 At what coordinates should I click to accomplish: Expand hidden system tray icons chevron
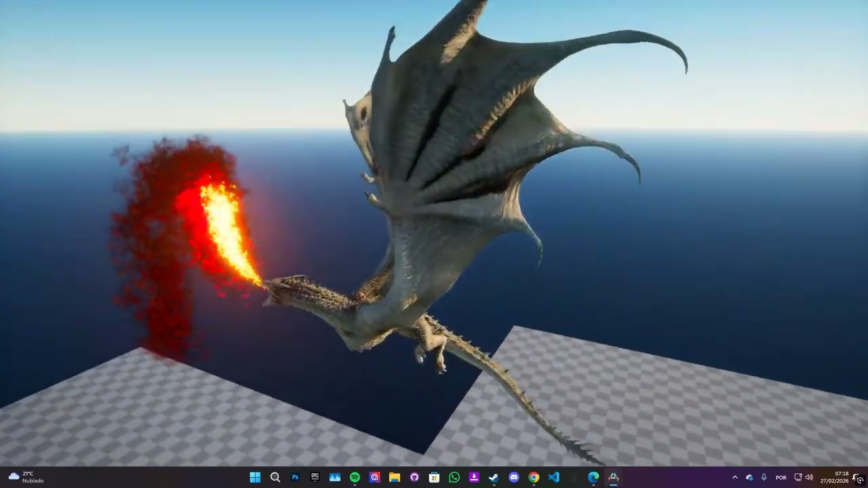734,477
